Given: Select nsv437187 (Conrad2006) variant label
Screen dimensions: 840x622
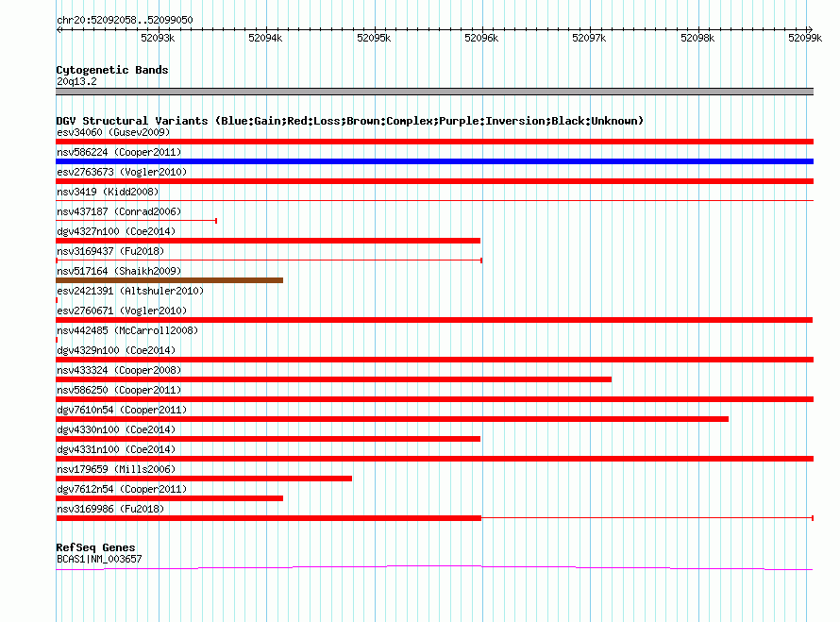Looking at the screenshot, I should (x=119, y=211).
